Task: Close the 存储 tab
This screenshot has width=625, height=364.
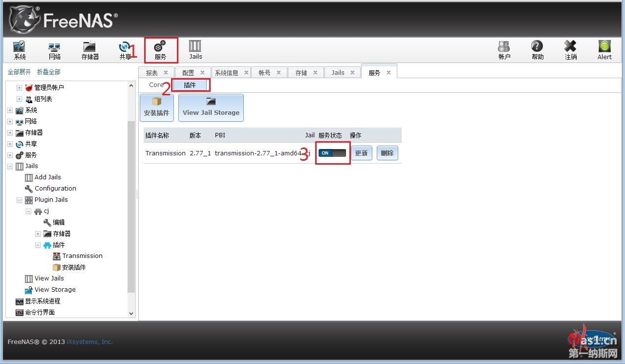Action: [315, 72]
